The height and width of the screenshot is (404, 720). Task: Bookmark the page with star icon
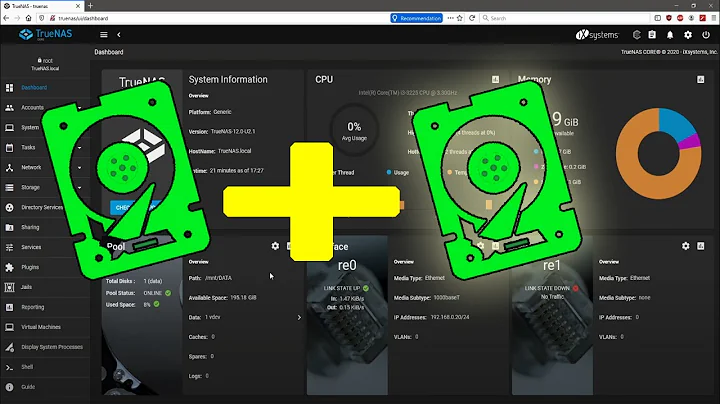[460, 18]
